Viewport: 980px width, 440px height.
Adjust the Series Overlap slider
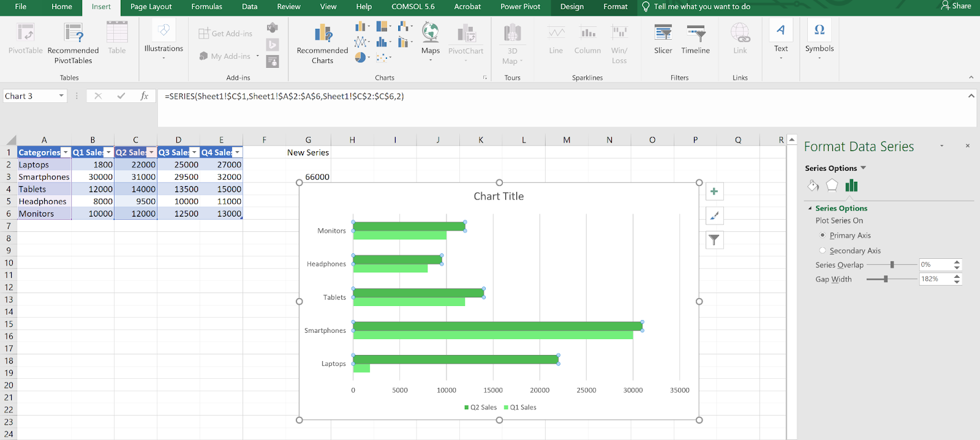[x=892, y=265]
